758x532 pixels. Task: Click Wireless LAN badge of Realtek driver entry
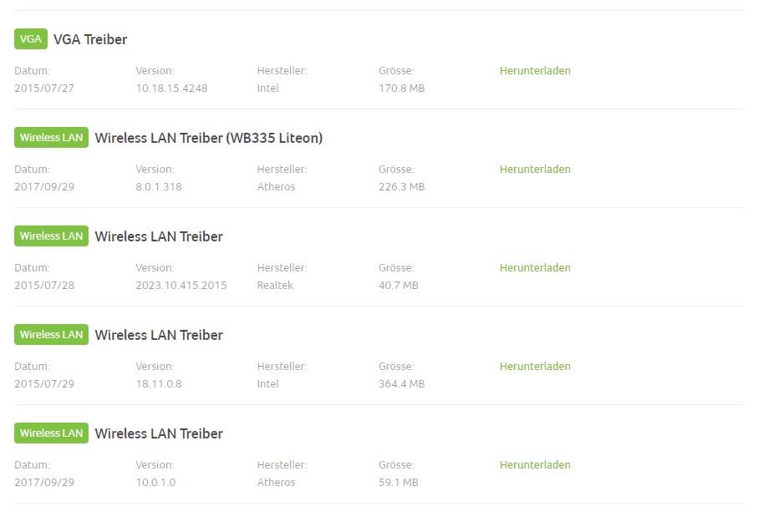[x=51, y=236]
